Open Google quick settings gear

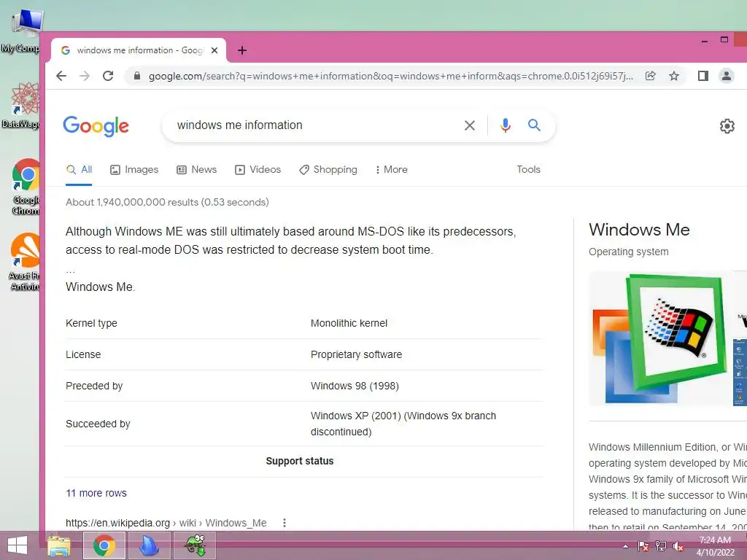click(x=727, y=126)
